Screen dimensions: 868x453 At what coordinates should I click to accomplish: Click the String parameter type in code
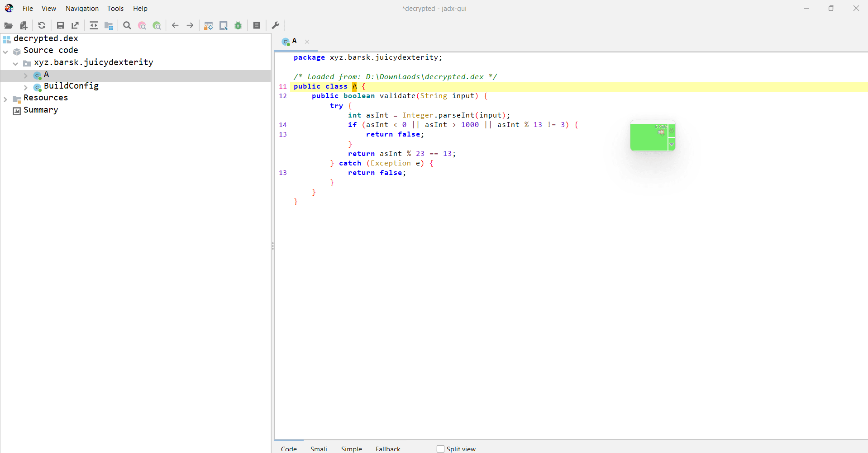pos(434,96)
